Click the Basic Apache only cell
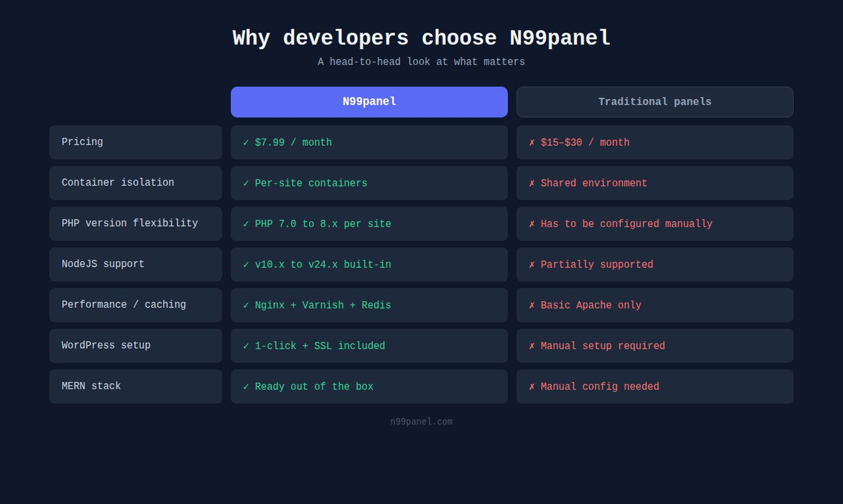Viewport: 843px width, 504px height. [x=654, y=305]
